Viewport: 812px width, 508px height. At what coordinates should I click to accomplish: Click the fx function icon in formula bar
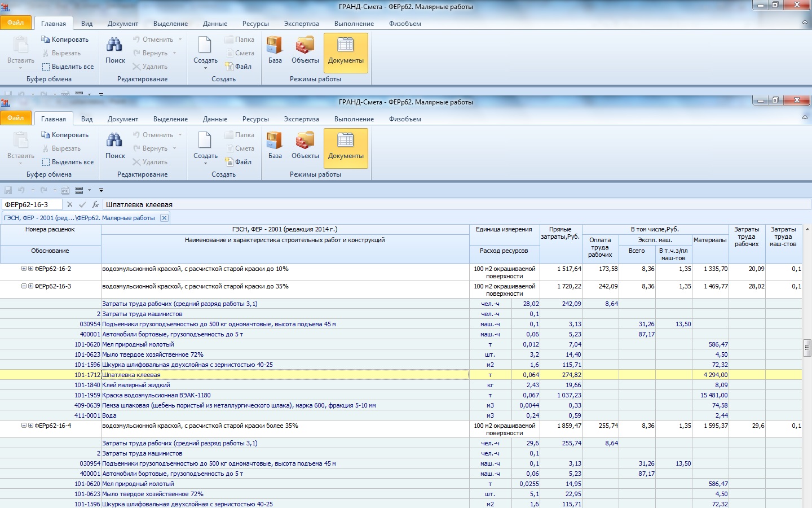tap(95, 204)
